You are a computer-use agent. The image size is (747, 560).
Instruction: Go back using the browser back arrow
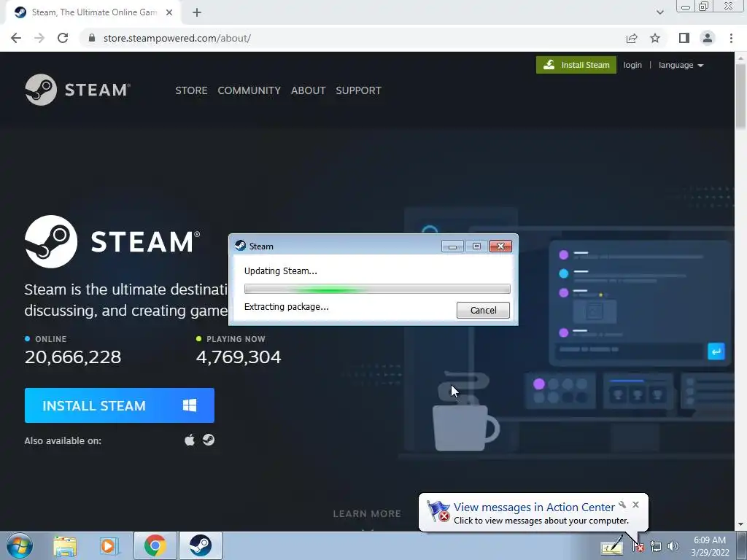(x=16, y=38)
